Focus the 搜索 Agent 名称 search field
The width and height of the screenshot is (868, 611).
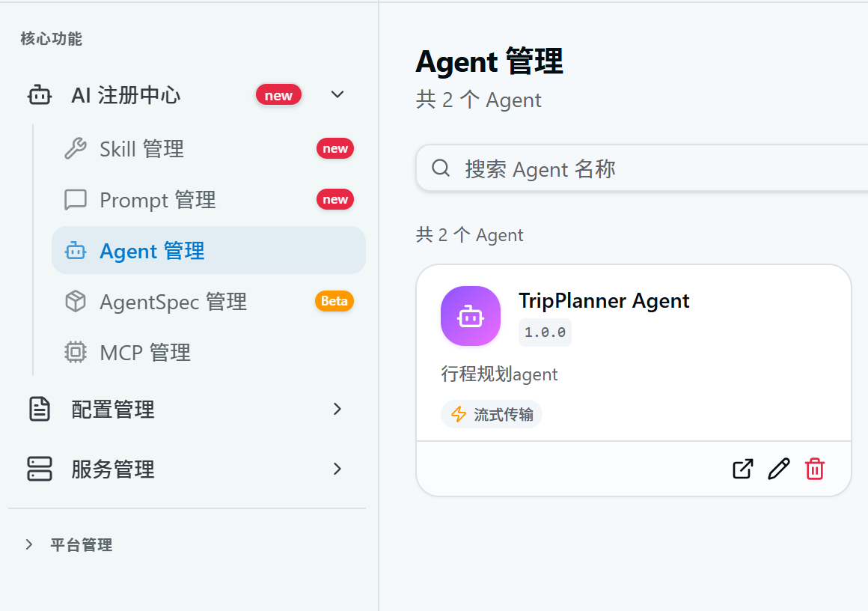pos(641,168)
